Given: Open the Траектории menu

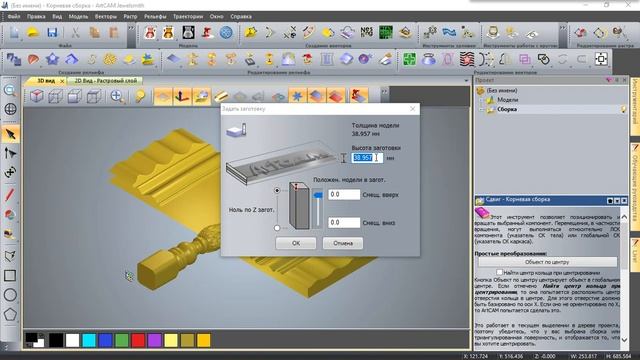Looking at the screenshot, I should 188,17.
